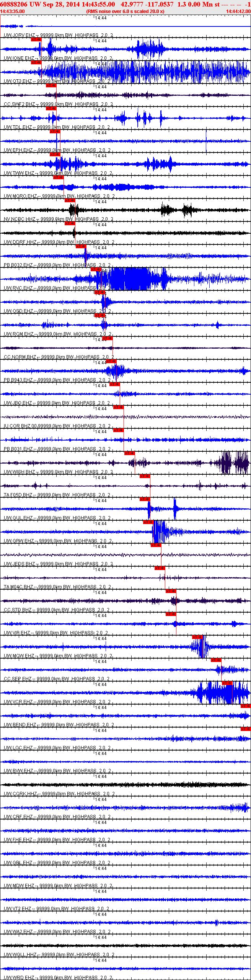Select the UW GBL EHZ station label
The height and width of the screenshot is (980, 251).
(x=57, y=863)
